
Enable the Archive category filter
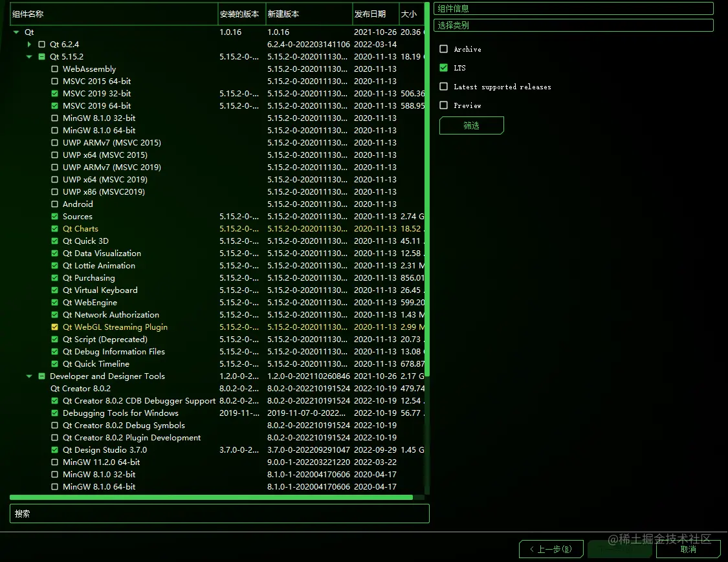coord(443,49)
